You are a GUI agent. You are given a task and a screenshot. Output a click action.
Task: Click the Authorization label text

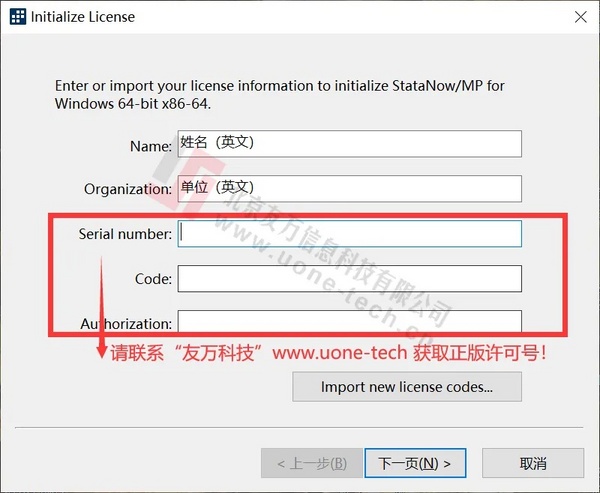click(x=126, y=324)
